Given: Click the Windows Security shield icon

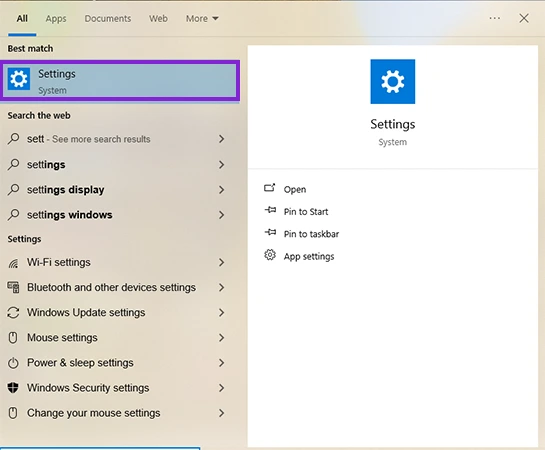Looking at the screenshot, I should 13,388.
